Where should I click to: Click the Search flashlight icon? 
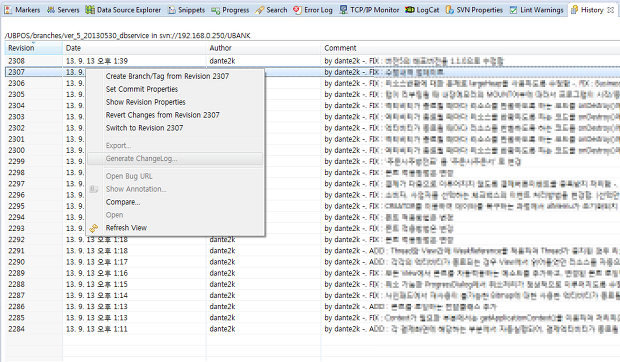(x=259, y=10)
